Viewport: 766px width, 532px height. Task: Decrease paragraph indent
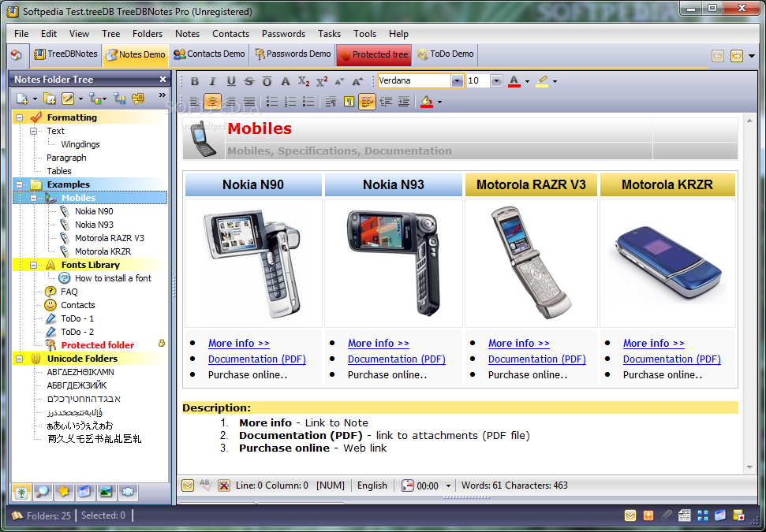[x=386, y=102]
